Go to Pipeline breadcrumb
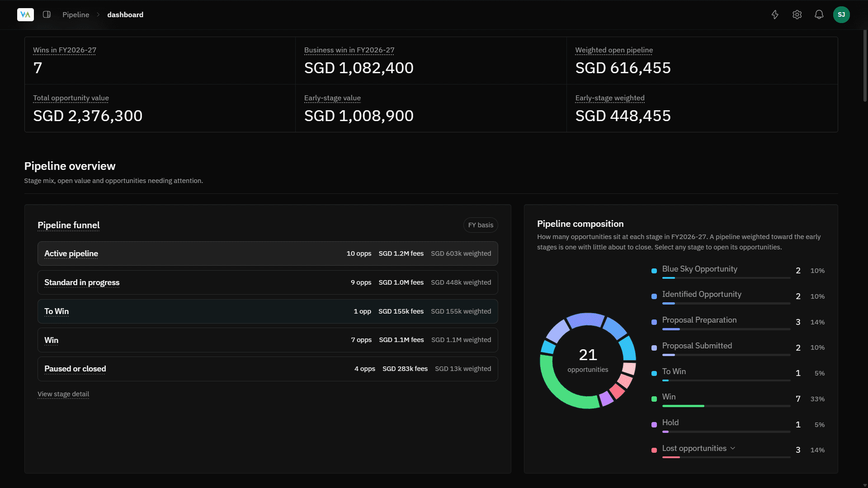Image resolution: width=868 pixels, height=488 pixels. 75,14
